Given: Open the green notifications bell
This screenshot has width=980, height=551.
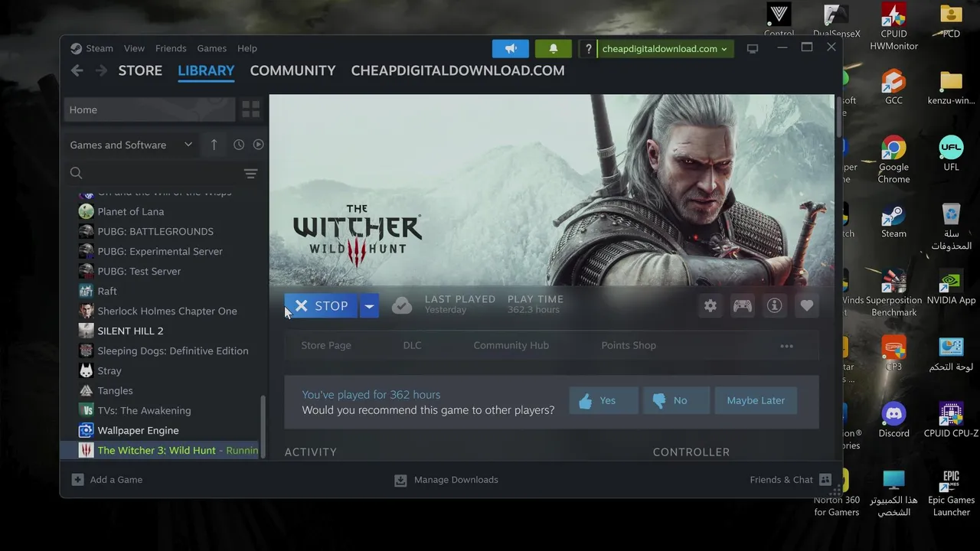Looking at the screenshot, I should [554, 48].
